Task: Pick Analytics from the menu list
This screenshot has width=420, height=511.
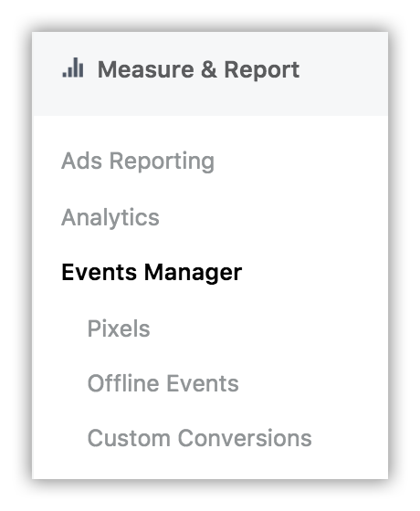Action: (110, 217)
